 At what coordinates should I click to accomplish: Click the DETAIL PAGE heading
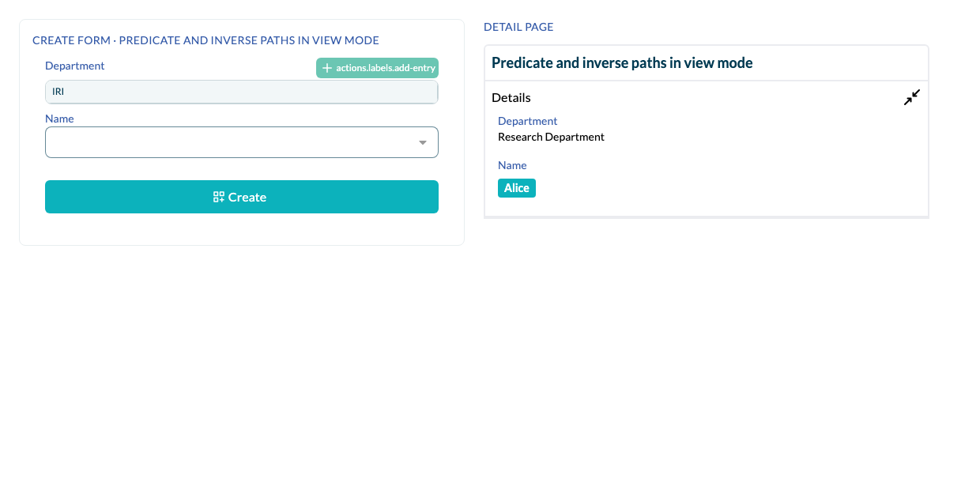518,27
